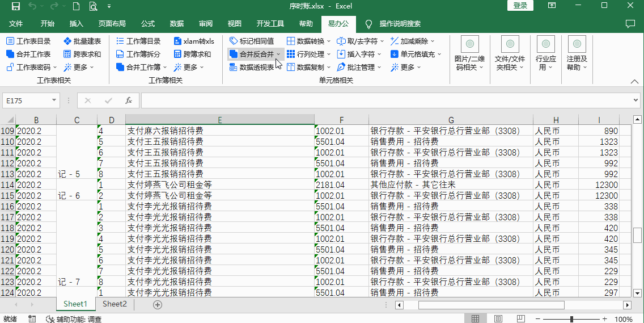Adjust the zoom slider handle

coord(571,319)
